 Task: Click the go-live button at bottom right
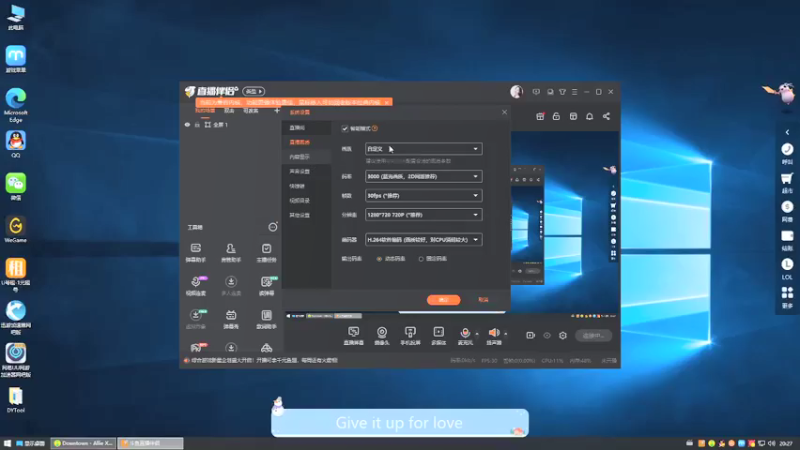tap(593, 335)
